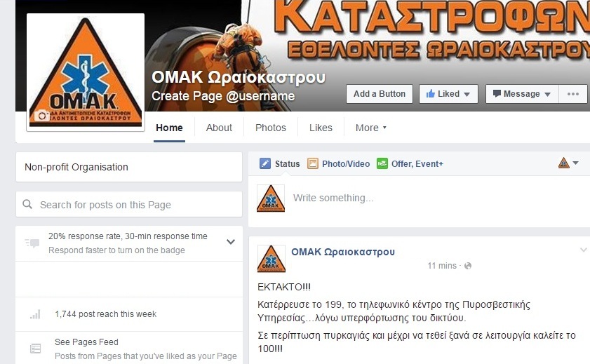Click the camera icon on profile picture
Viewport: 590px width, 364px height.
tap(41, 116)
